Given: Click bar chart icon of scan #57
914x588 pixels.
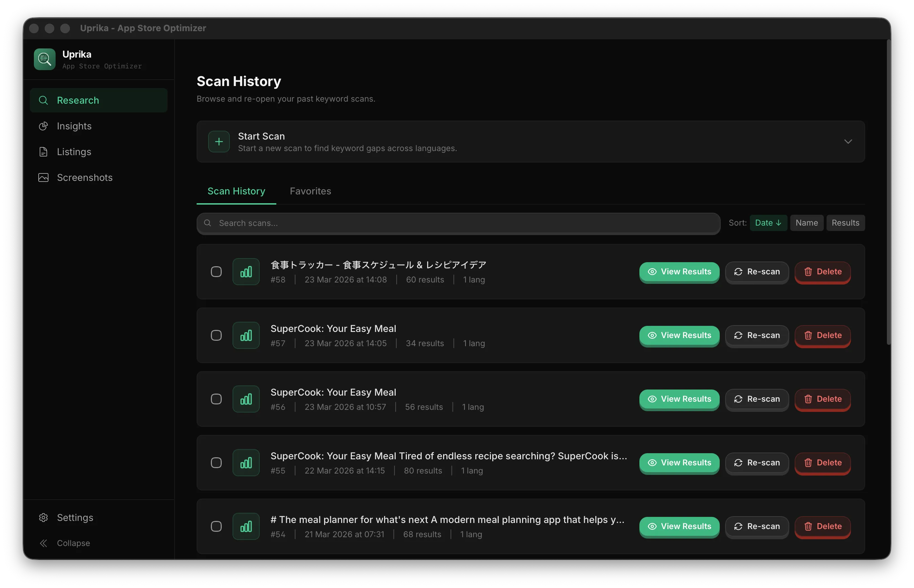Looking at the screenshot, I should pos(246,335).
